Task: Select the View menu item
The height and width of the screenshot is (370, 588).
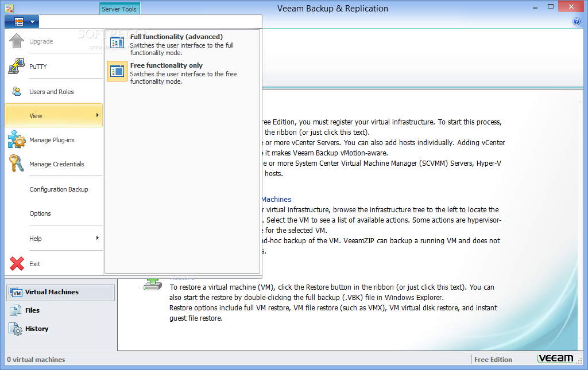Action: [54, 116]
